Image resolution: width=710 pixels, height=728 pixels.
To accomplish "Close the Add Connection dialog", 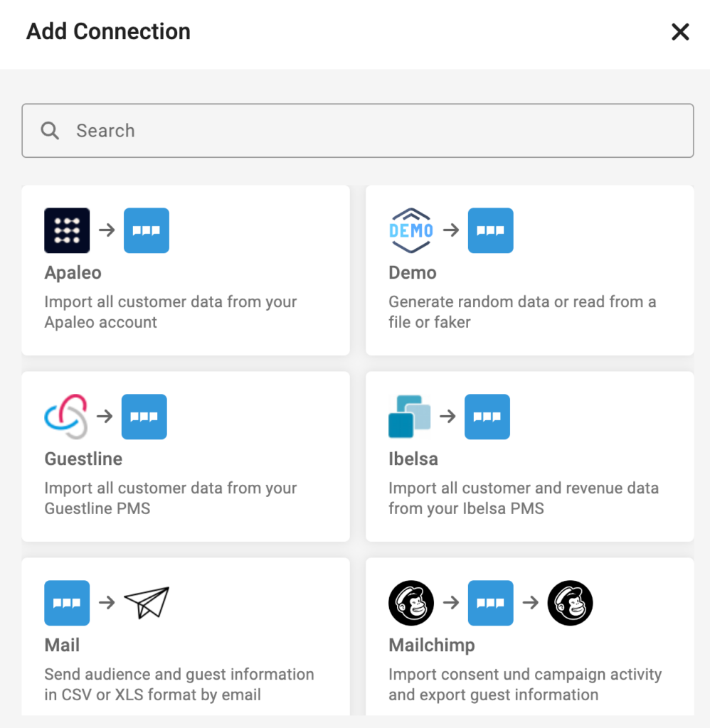I will tap(680, 32).
